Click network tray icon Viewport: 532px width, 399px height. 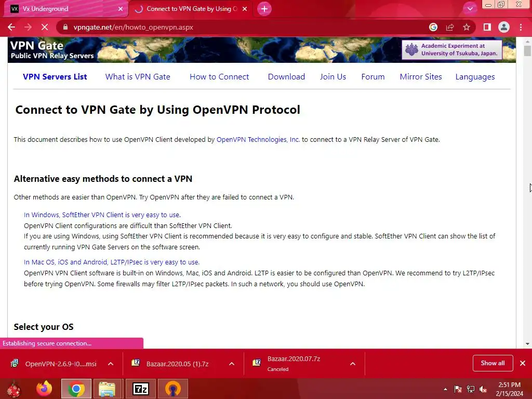point(471,389)
